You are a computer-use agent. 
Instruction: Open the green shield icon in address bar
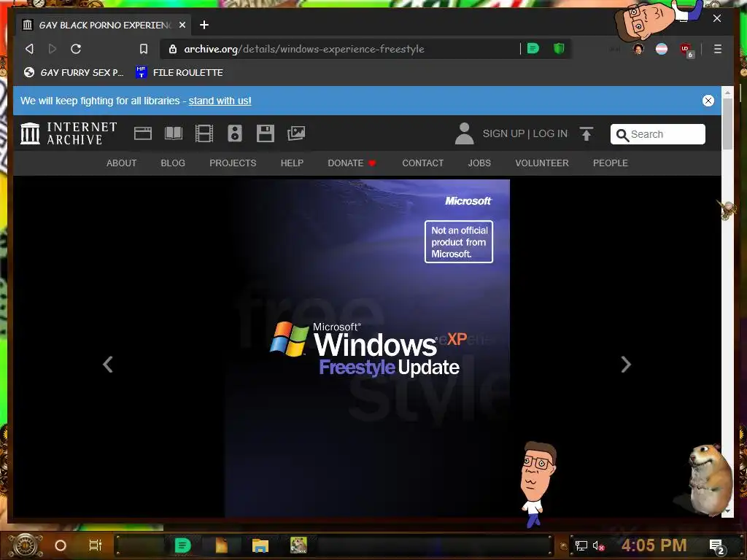click(559, 49)
